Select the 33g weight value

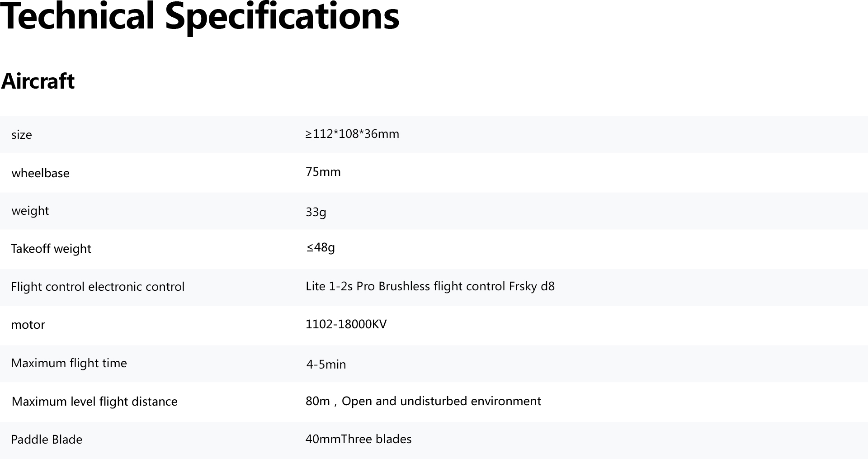316,212
